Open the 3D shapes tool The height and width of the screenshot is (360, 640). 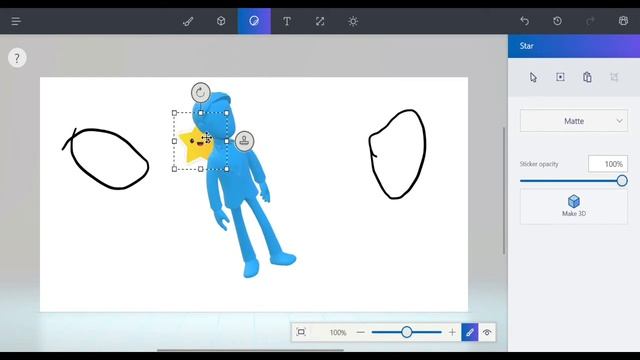(x=221, y=21)
